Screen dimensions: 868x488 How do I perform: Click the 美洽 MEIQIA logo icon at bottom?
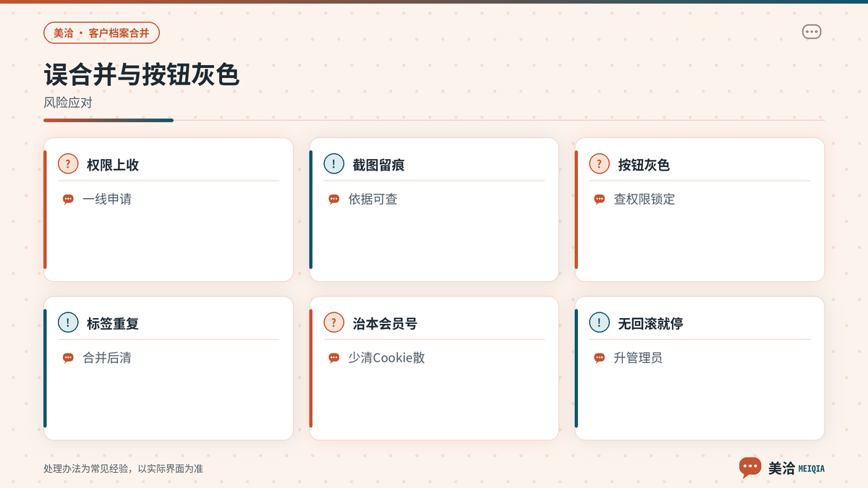tap(750, 468)
